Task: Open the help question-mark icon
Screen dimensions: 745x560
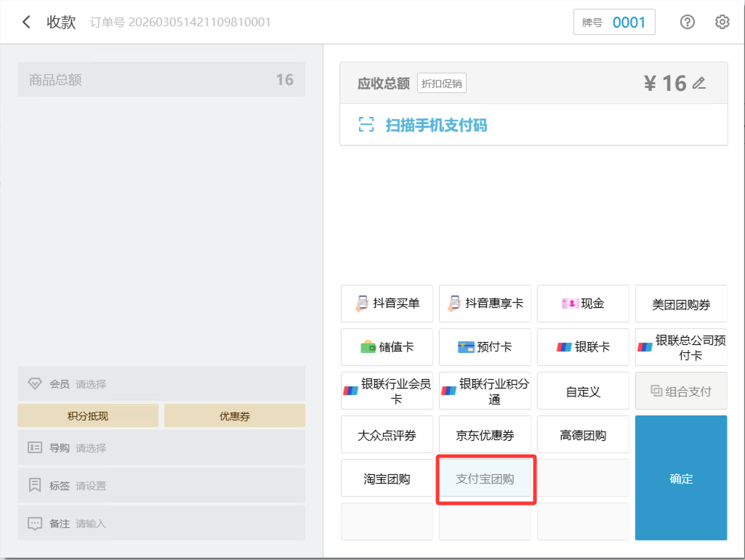Action: 686,22
